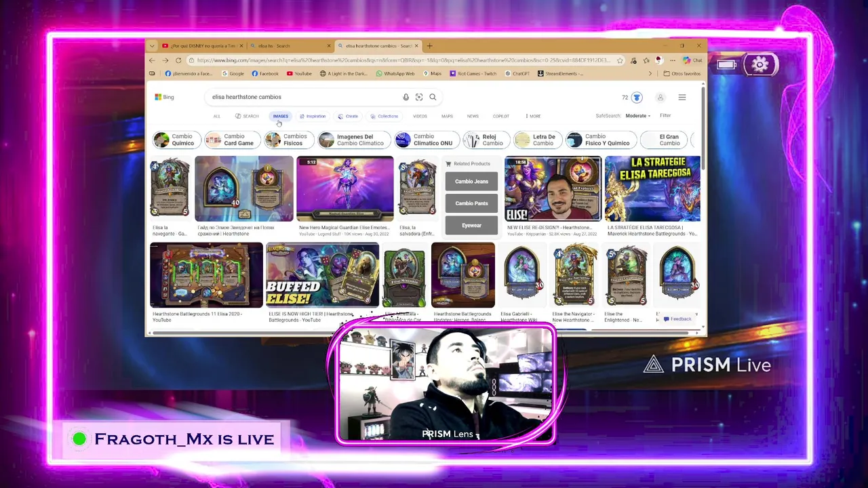Screen dimensions: 868x488
Task: Click the Feedback link
Action: coord(677,319)
